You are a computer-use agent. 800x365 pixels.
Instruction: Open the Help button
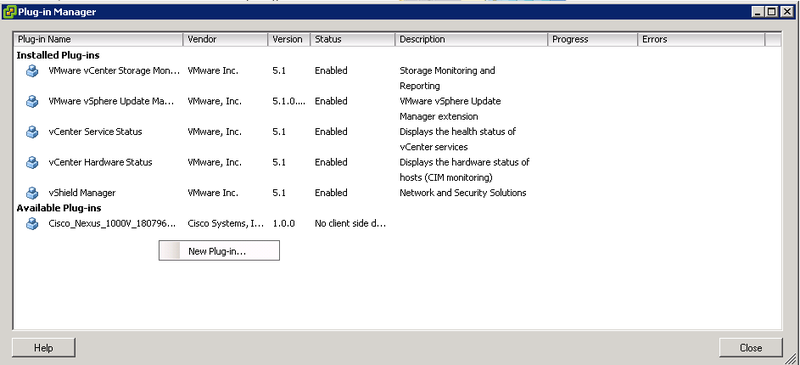43,348
